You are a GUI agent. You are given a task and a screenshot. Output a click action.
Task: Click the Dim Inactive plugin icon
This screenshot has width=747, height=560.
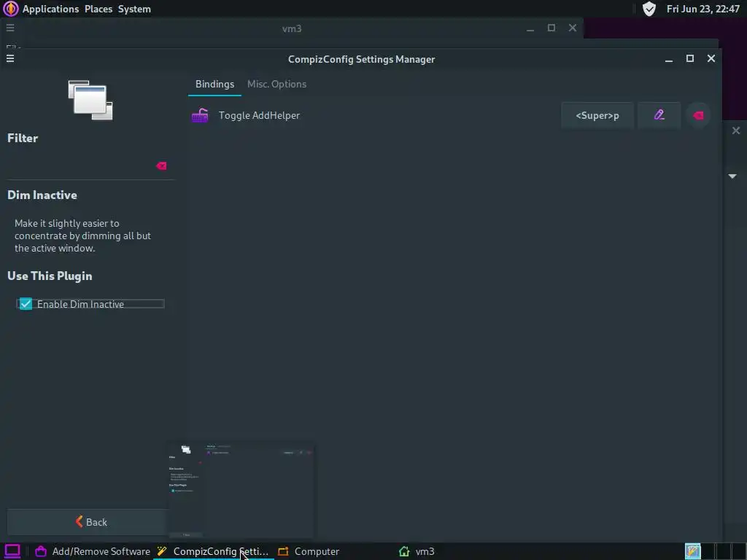(90, 100)
